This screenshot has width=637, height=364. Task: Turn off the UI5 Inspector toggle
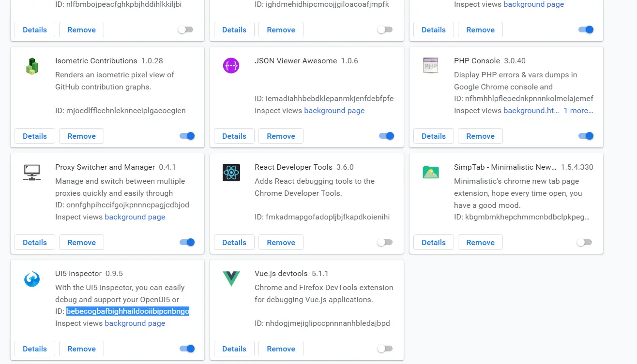187,349
